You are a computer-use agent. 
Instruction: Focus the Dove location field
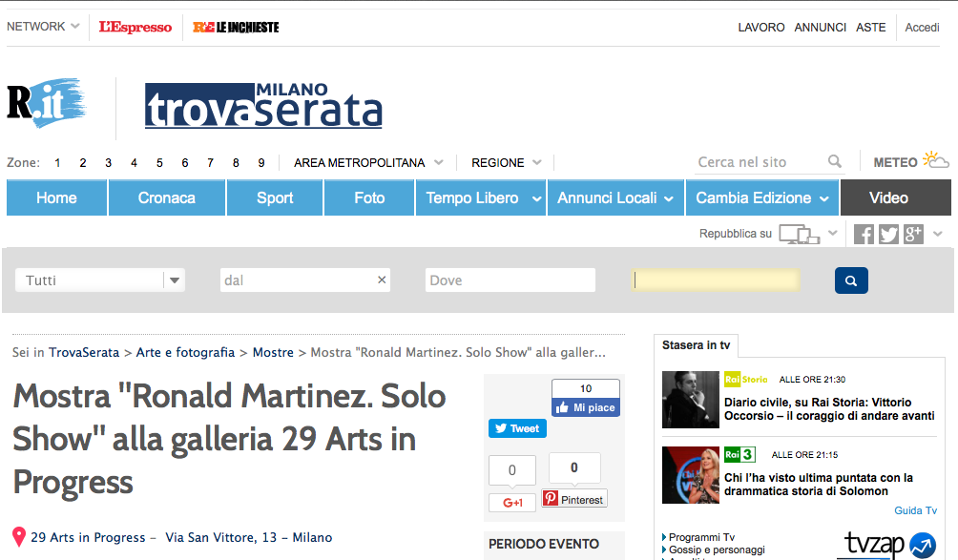click(x=510, y=280)
